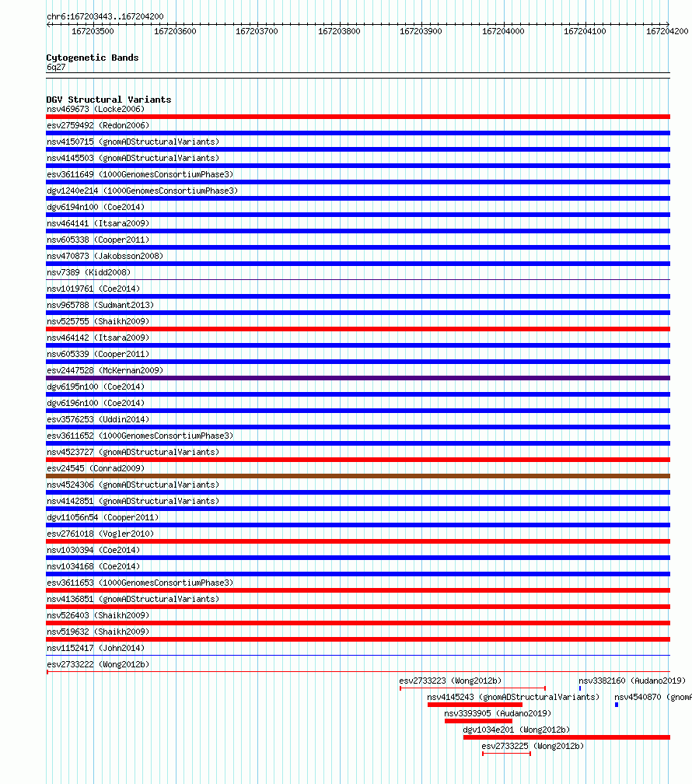Click dgv1034e201 (Wong2012b) label
The height and width of the screenshot is (784, 692).
pos(516,730)
